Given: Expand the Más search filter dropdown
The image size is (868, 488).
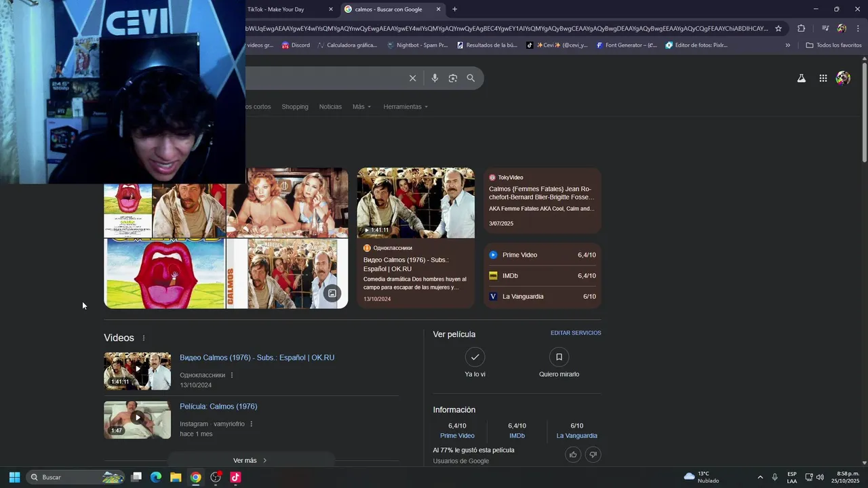Looking at the screenshot, I should tap(361, 106).
